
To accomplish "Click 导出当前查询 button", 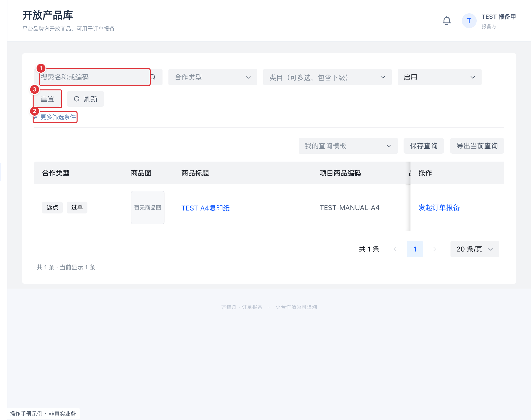I will tap(477, 146).
